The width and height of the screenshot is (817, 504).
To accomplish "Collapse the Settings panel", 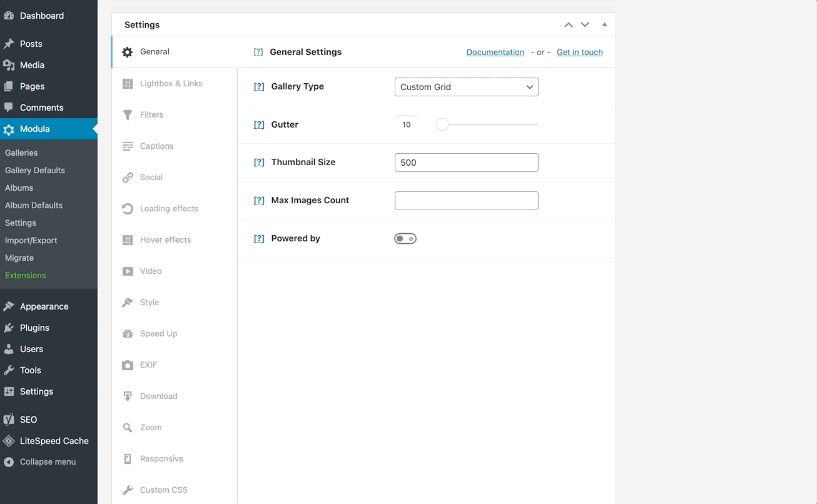I will (x=604, y=24).
